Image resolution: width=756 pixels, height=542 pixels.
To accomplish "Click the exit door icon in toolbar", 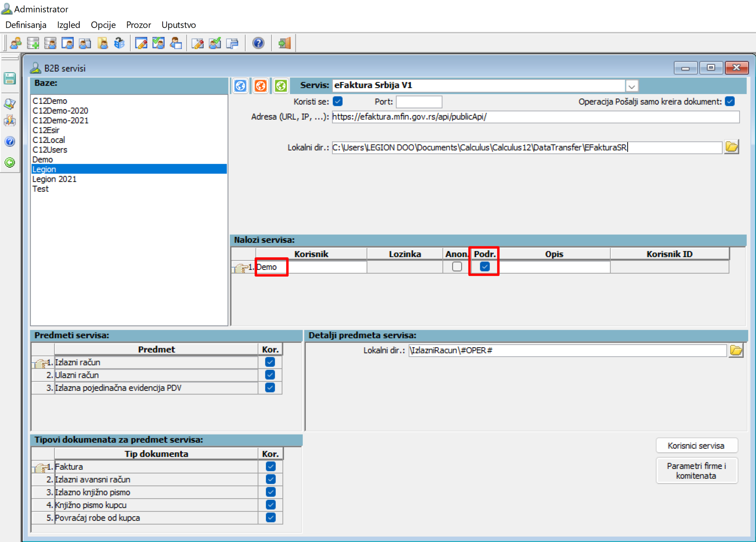I will [284, 43].
